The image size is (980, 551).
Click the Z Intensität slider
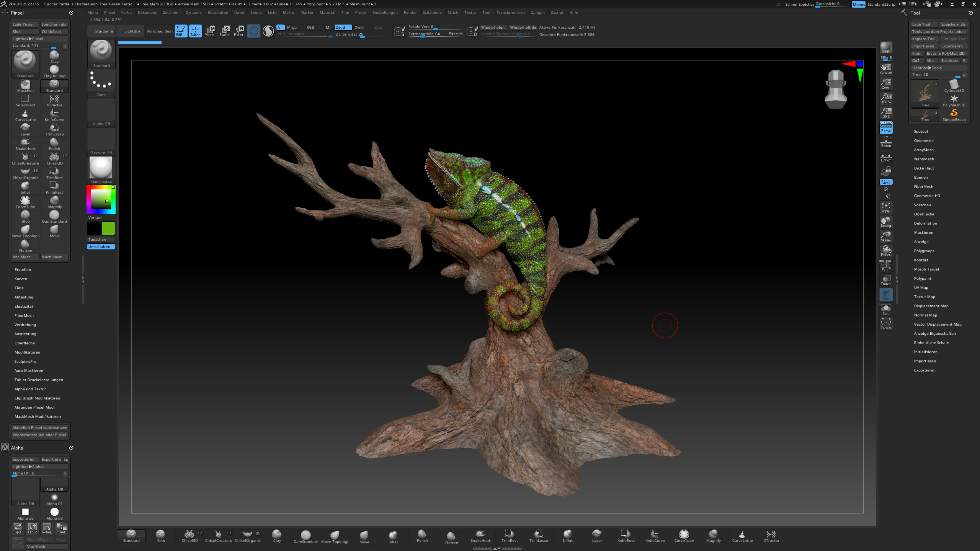click(x=362, y=34)
